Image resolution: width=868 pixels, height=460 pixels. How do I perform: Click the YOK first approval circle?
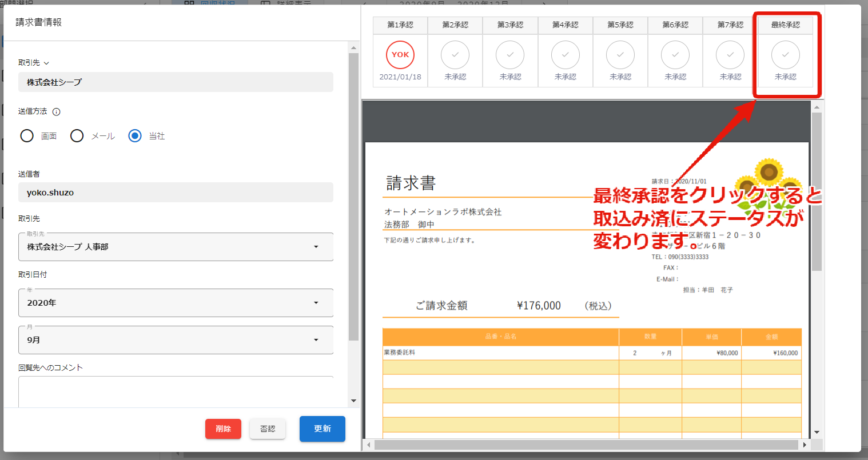click(400, 55)
